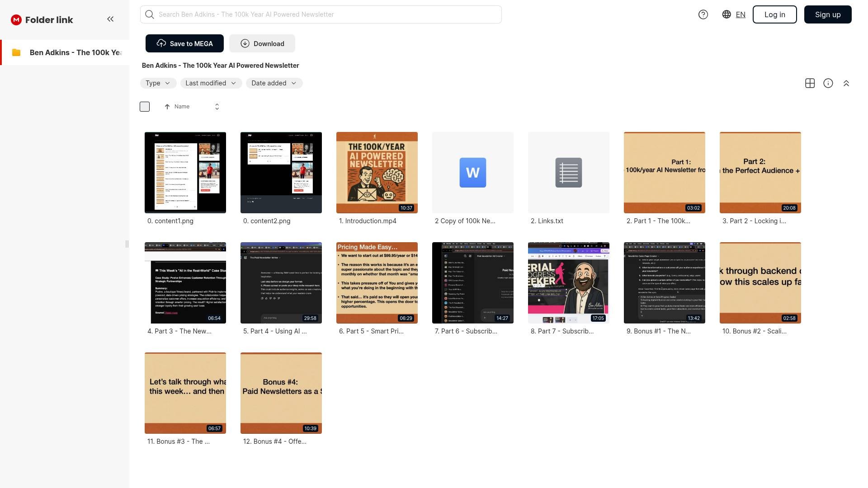Click the Download button
This screenshot has height=488, width=868.
(262, 43)
